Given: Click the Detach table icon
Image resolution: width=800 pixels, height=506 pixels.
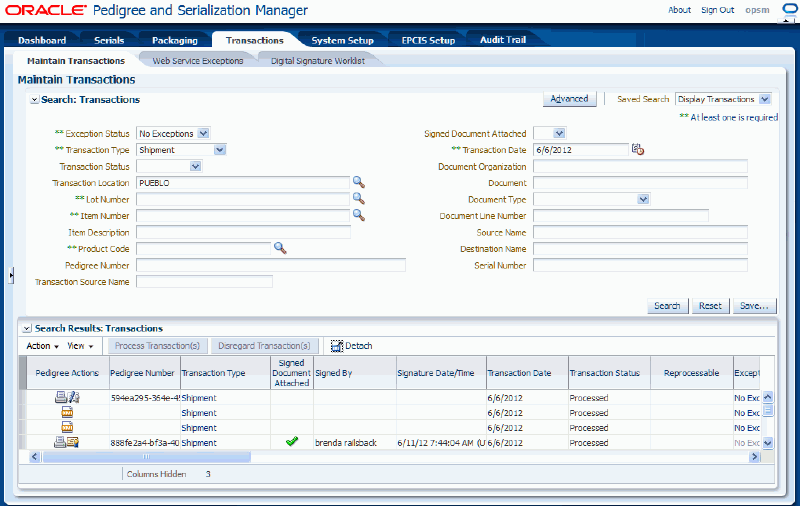Looking at the screenshot, I should click(x=337, y=346).
